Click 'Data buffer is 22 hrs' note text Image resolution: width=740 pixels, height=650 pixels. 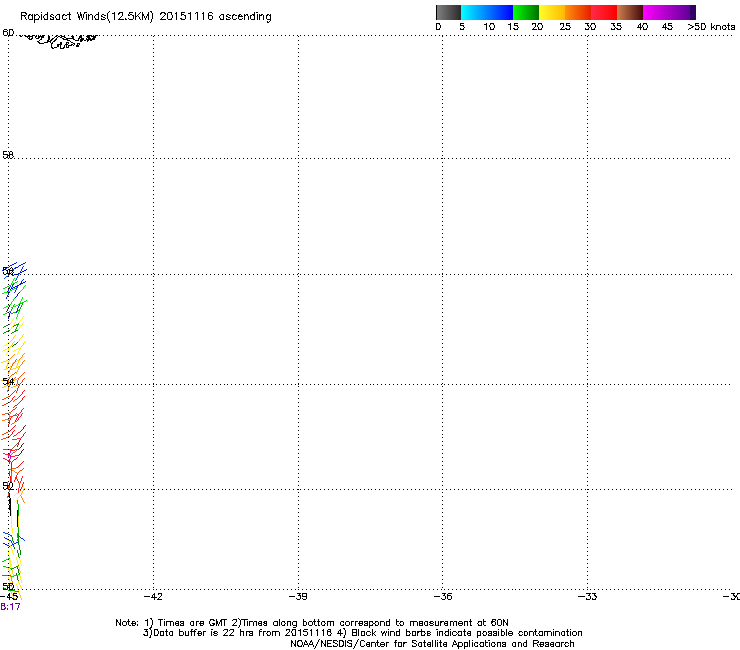tap(195, 633)
